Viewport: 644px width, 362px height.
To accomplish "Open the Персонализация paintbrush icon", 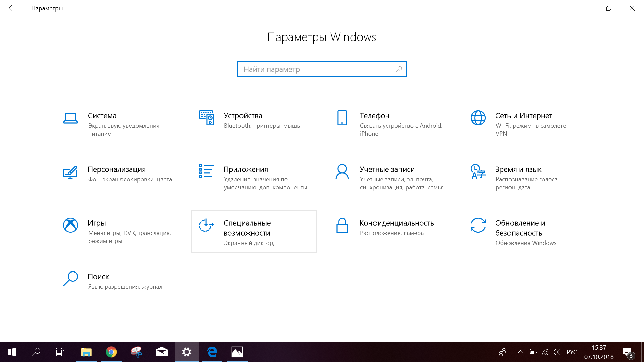I will pos(70,172).
